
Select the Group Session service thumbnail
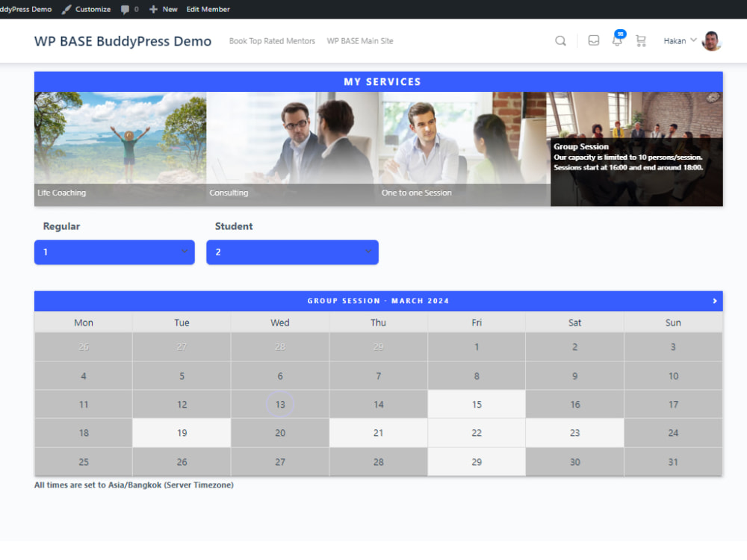coord(636,149)
